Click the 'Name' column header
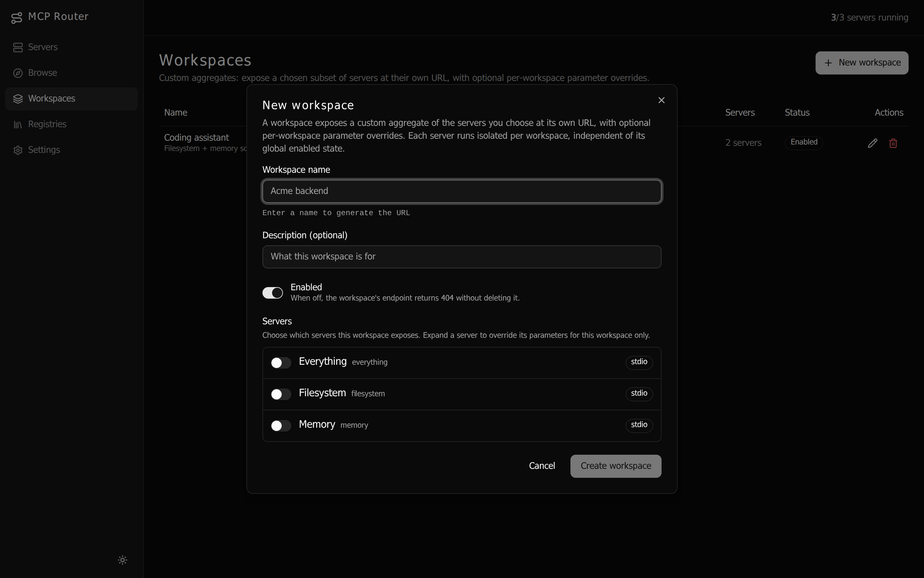The image size is (924, 578). click(x=175, y=113)
